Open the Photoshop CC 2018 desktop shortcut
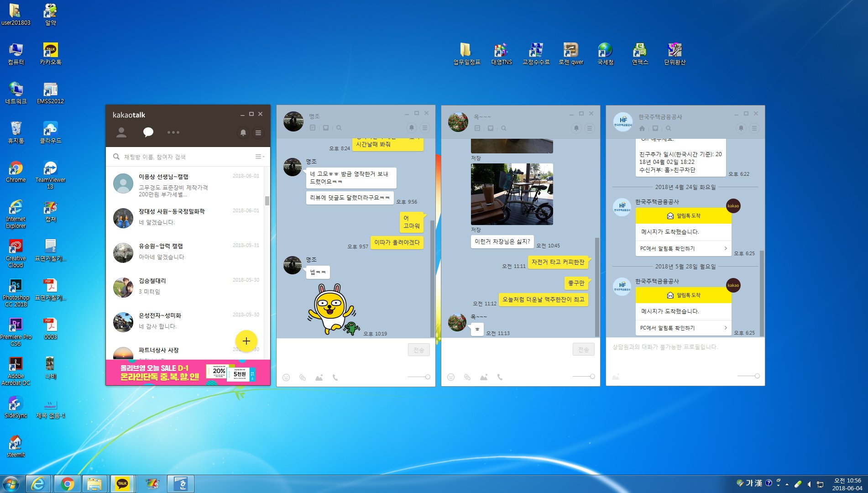868x493 pixels. coord(16,293)
